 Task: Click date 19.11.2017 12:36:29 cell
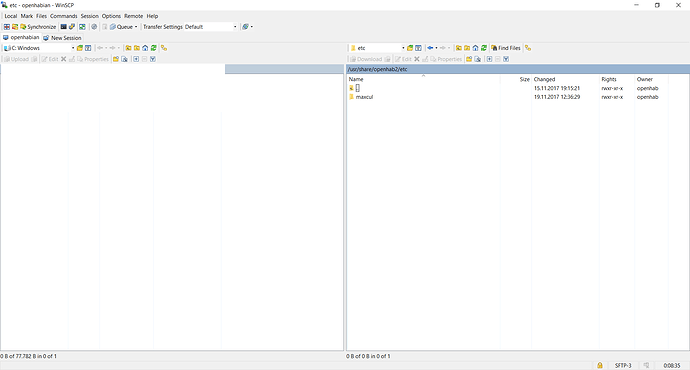pos(557,97)
